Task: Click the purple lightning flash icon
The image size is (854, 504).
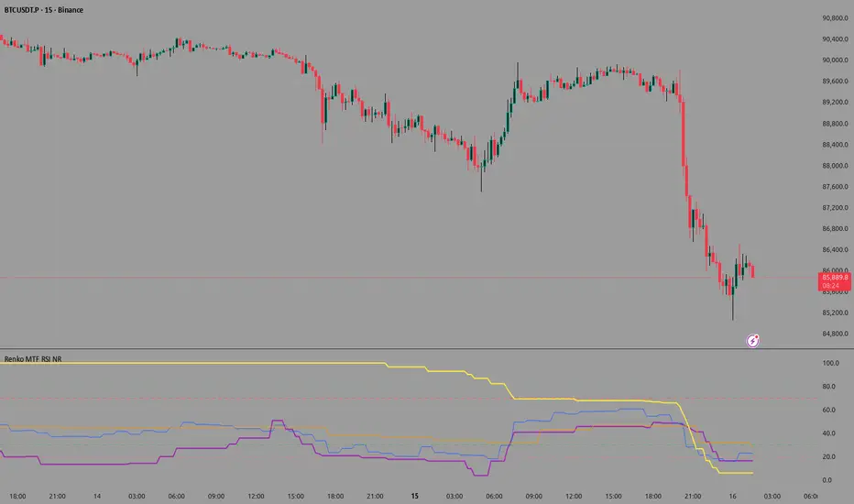Action: [x=752, y=341]
